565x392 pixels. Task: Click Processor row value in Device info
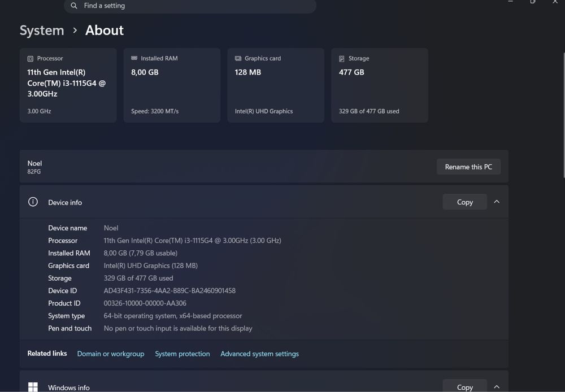193,241
